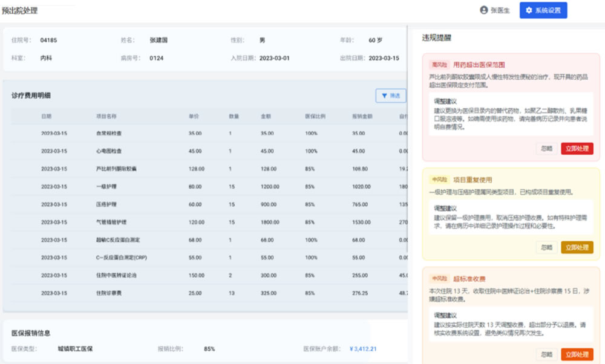Click the 1530.00 reimbursement value
Image resolution: width=605 pixels, height=364 pixels.
pyautogui.click(x=362, y=222)
